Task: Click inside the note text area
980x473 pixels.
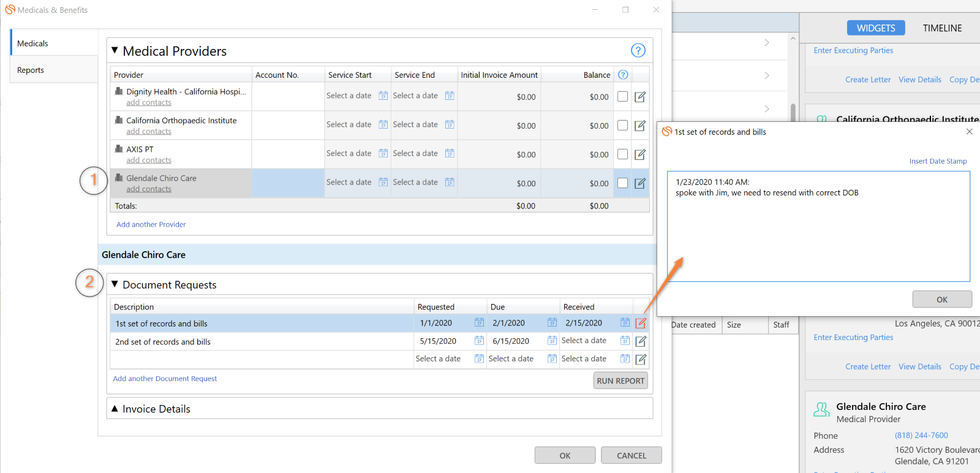Action: pos(818,227)
